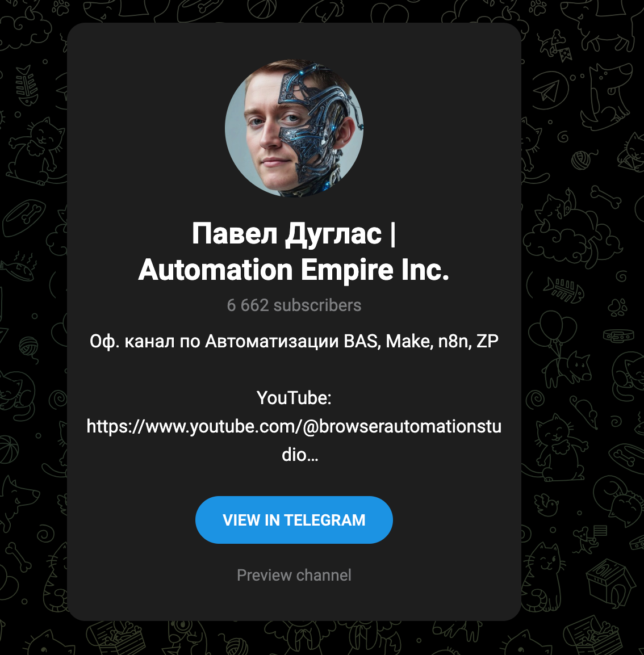
Task: Click the paper plane doodle in background
Action: [548, 90]
